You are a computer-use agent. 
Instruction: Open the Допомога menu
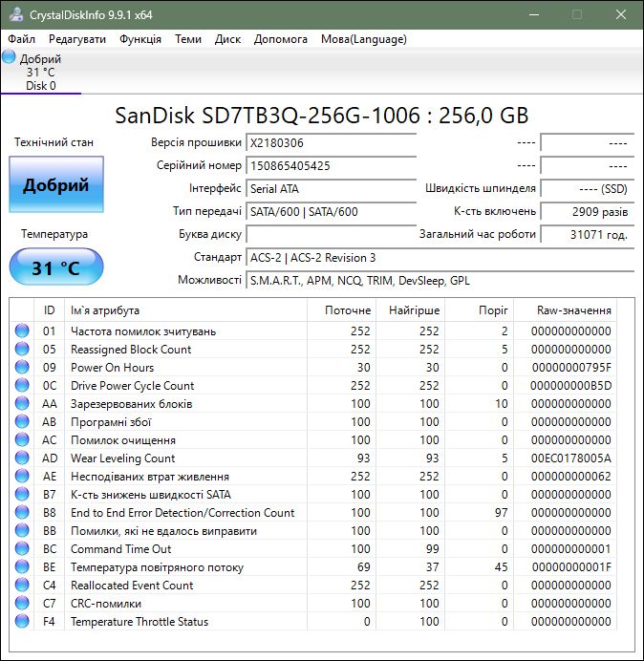(x=281, y=39)
